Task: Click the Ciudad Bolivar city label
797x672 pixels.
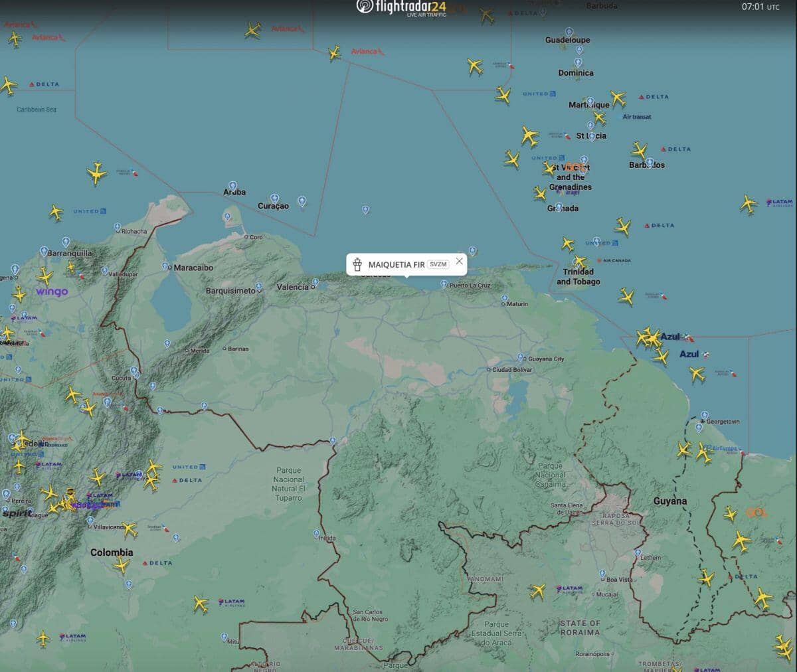Action: point(512,369)
